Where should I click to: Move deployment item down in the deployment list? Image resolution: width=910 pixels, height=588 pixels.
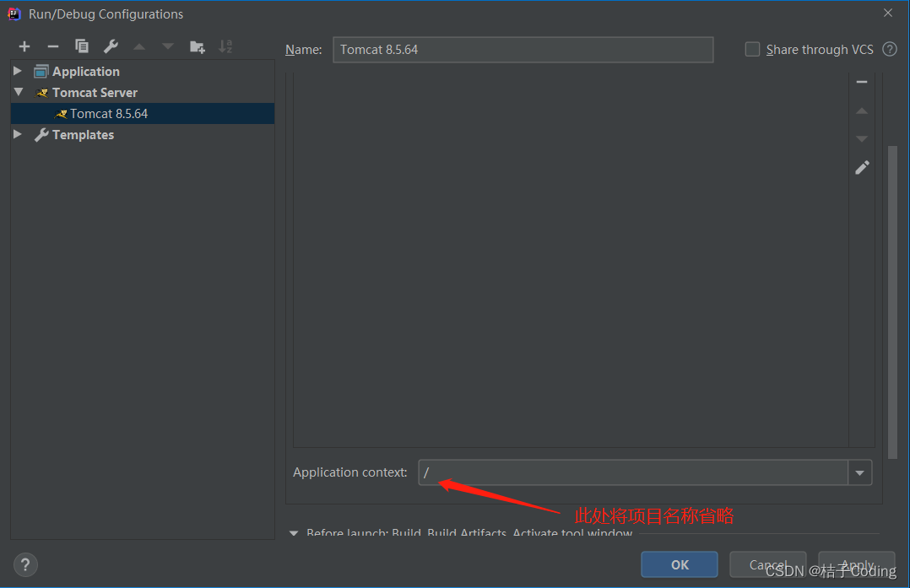(x=862, y=138)
